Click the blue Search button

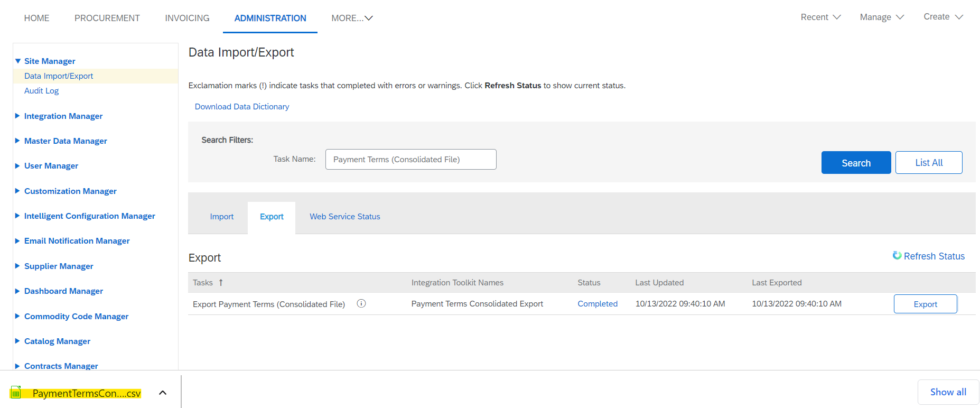click(x=856, y=163)
